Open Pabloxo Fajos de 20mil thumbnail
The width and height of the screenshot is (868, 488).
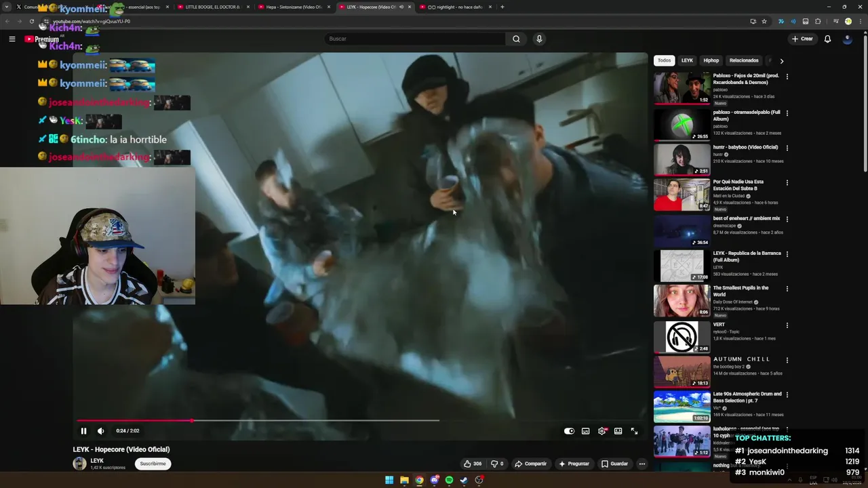(x=682, y=88)
